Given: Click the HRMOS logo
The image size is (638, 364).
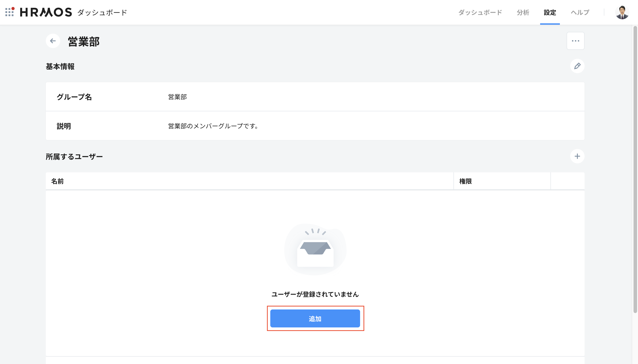Looking at the screenshot, I should tap(46, 12).
